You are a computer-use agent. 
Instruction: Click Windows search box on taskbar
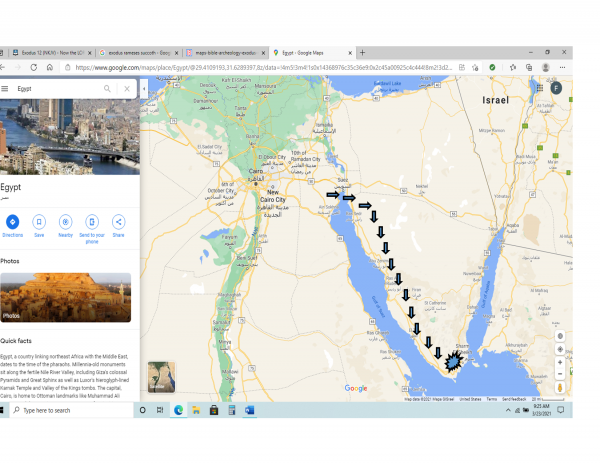click(x=71, y=410)
